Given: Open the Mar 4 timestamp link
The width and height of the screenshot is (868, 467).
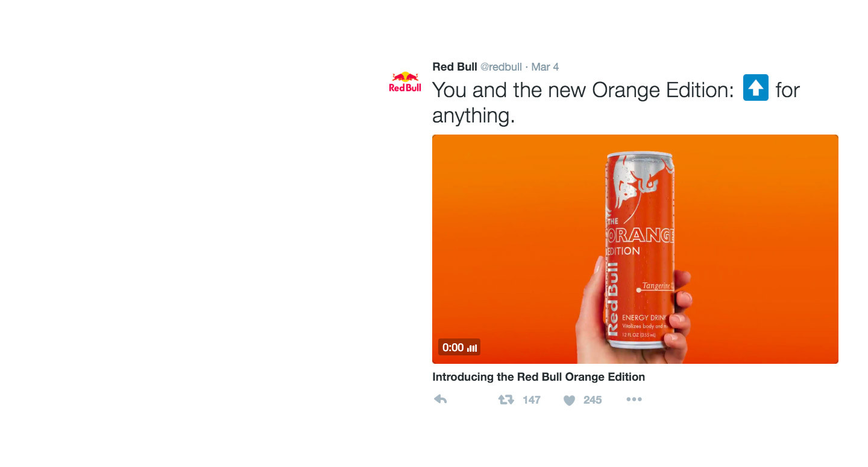Looking at the screenshot, I should (x=545, y=67).
